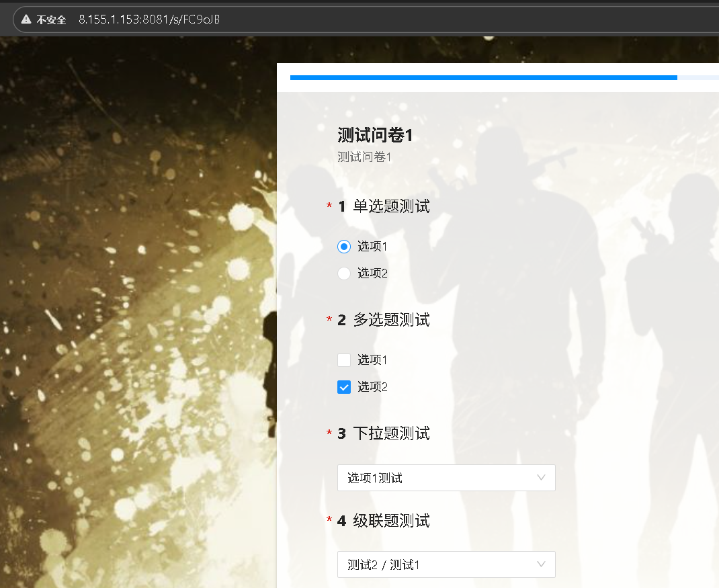Click the 不安全 label in address bar
719x588 pixels.
(51, 19)
